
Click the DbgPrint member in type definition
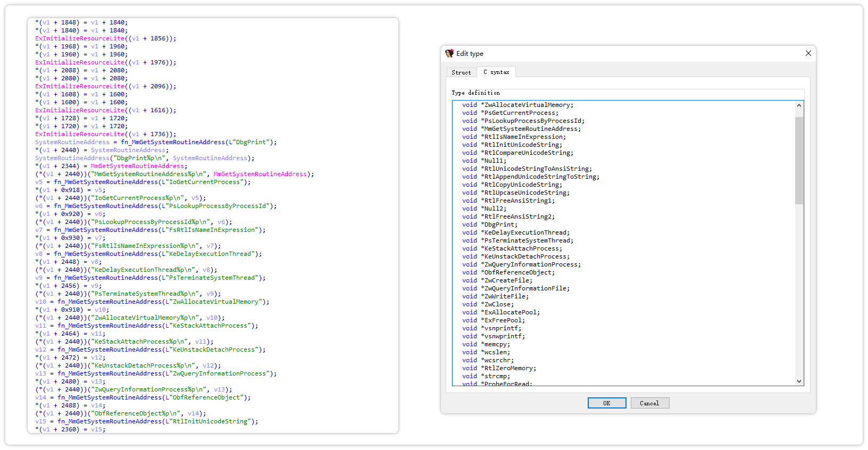[500, 224]
